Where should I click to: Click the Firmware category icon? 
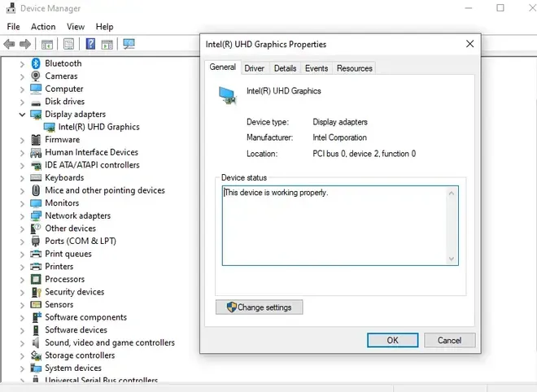point(36,140)
